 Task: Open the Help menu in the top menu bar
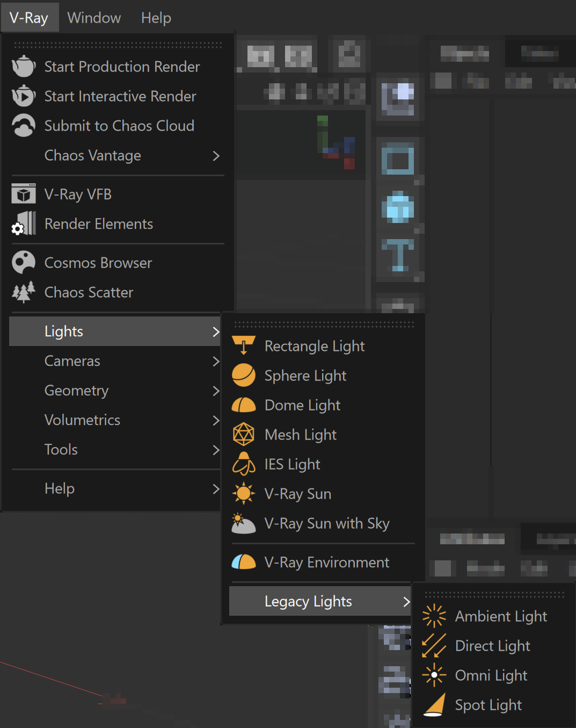(156, 18)
